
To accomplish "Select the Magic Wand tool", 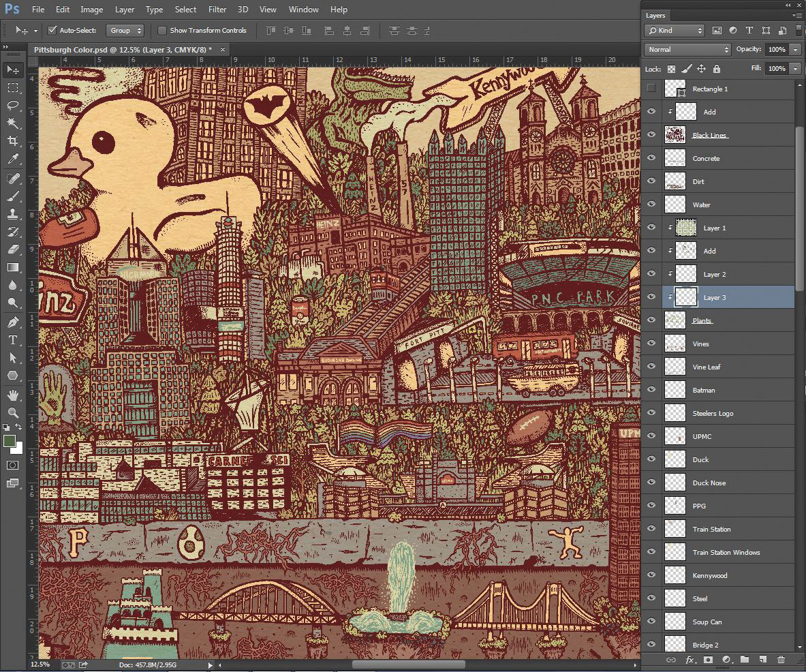I will 13,123.
